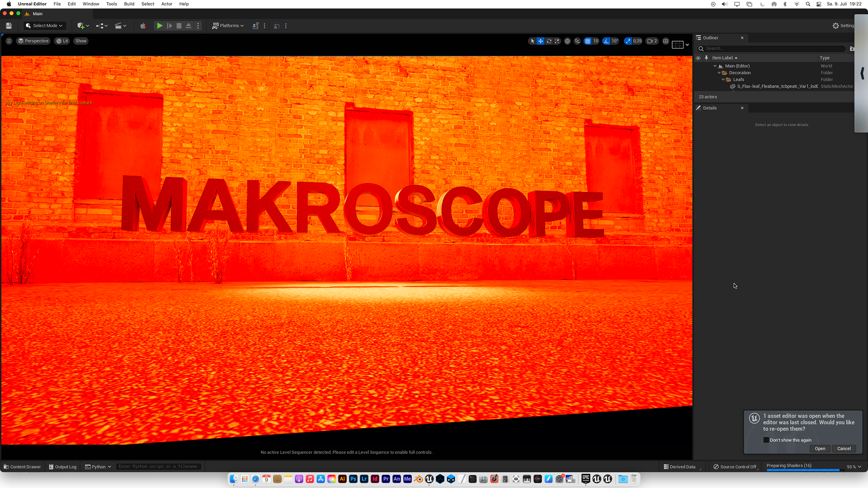Open the Tools menu
The width and height of the screenshot is (868, 488).
coord(111,4)
